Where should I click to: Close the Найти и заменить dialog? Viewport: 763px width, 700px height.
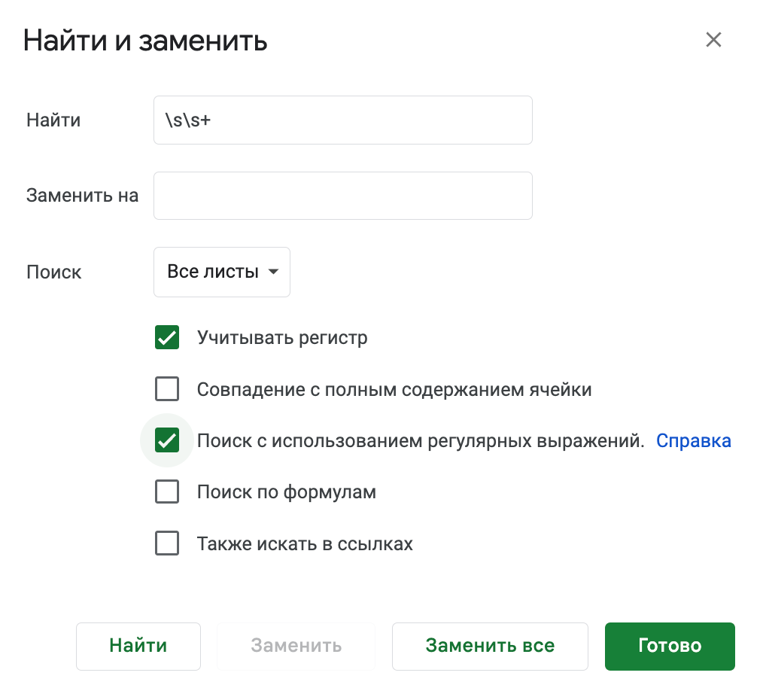[x=713, y=40]
